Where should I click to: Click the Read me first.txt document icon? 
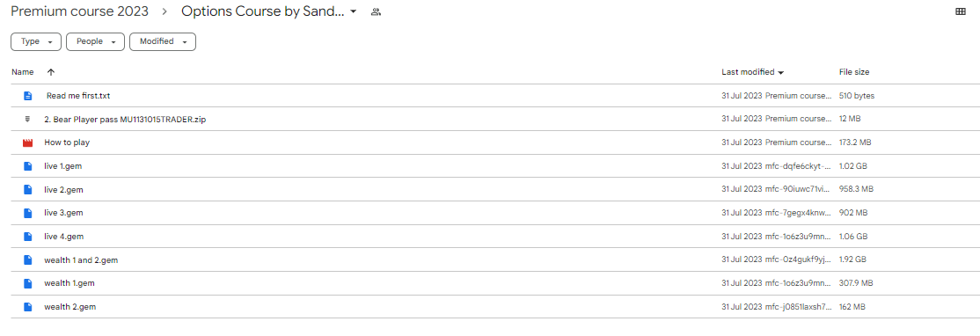pyautogui.click(x=27, y=96)
